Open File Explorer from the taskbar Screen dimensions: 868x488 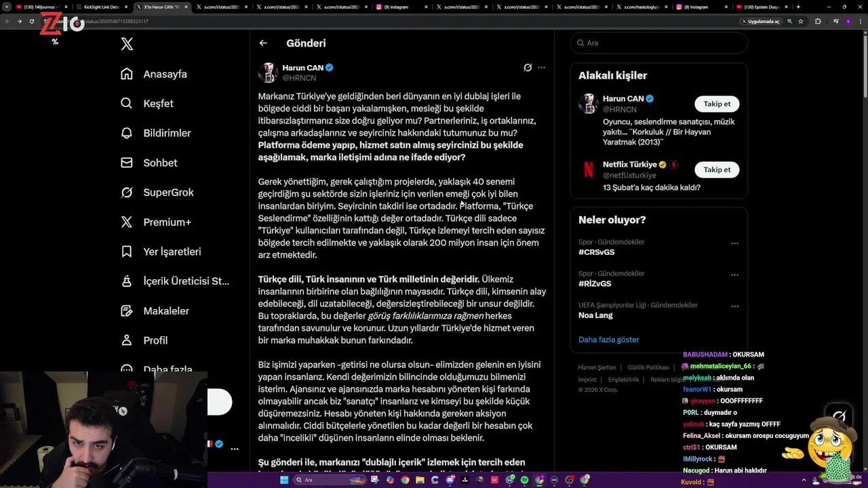tap(420, 480)
